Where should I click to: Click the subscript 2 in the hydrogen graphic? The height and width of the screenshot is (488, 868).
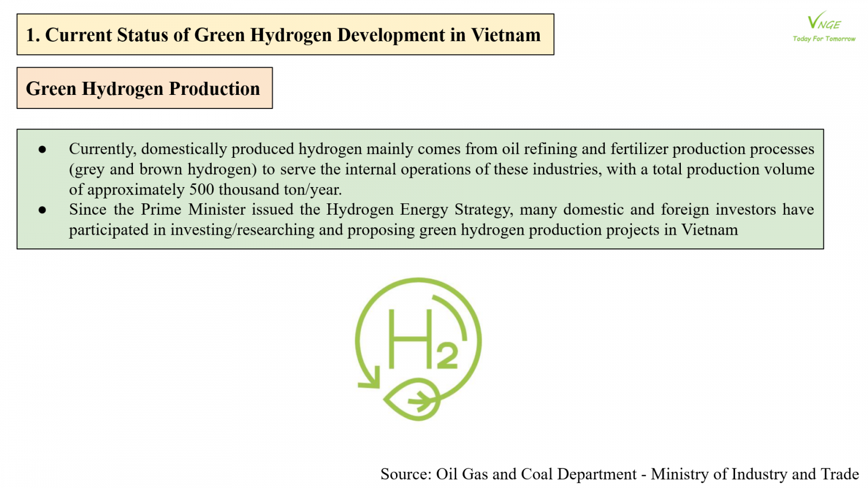tap(447, 356)
